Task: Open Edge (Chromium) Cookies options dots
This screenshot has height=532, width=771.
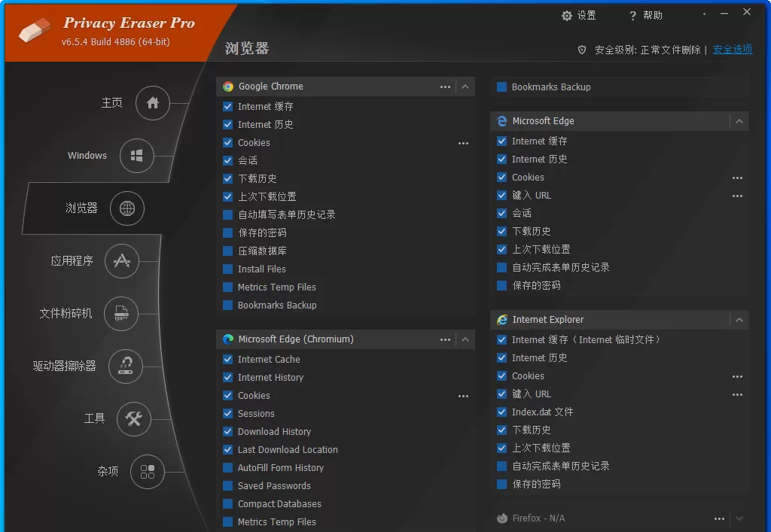Action: [x=463, y=397]
